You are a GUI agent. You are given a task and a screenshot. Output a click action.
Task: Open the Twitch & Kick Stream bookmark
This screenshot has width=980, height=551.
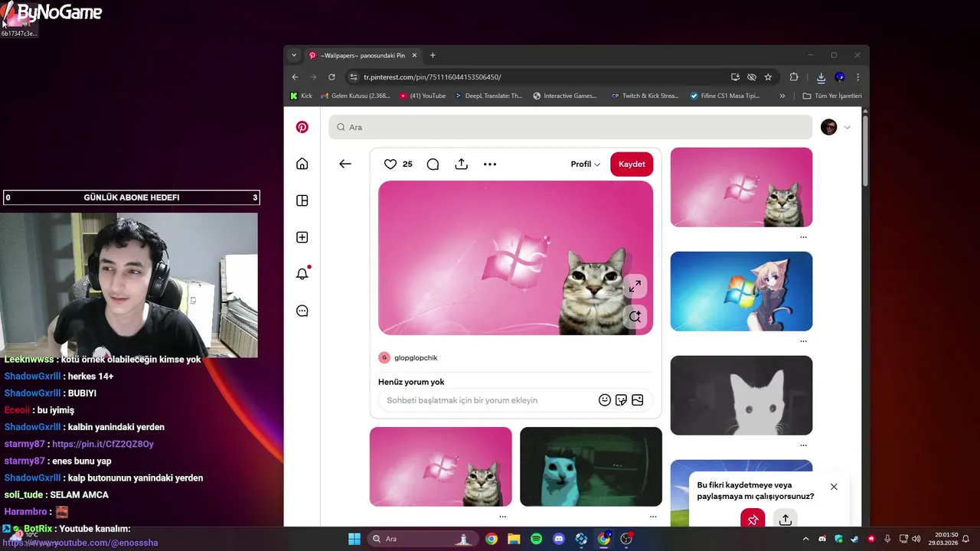click(645, 96)
